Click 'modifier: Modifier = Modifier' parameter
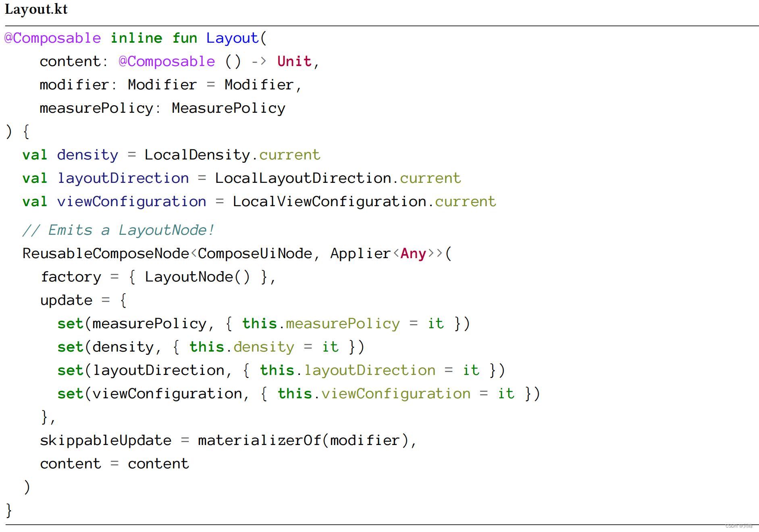 [x=166, y=85]
